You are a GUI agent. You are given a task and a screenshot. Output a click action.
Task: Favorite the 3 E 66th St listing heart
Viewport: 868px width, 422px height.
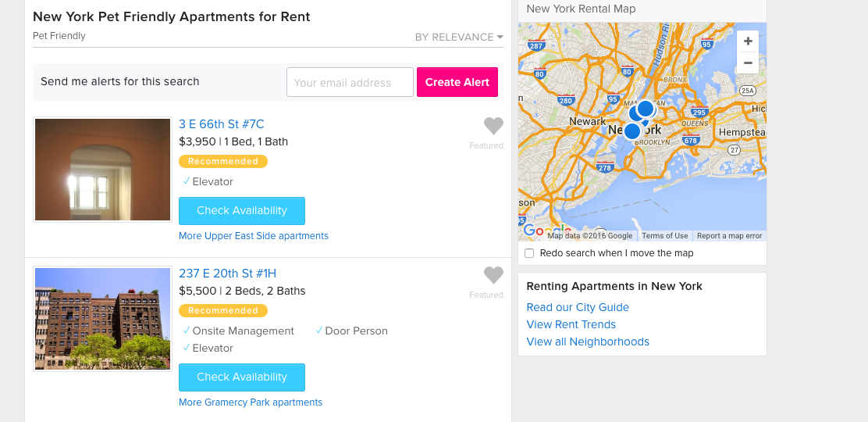[493, 126]
